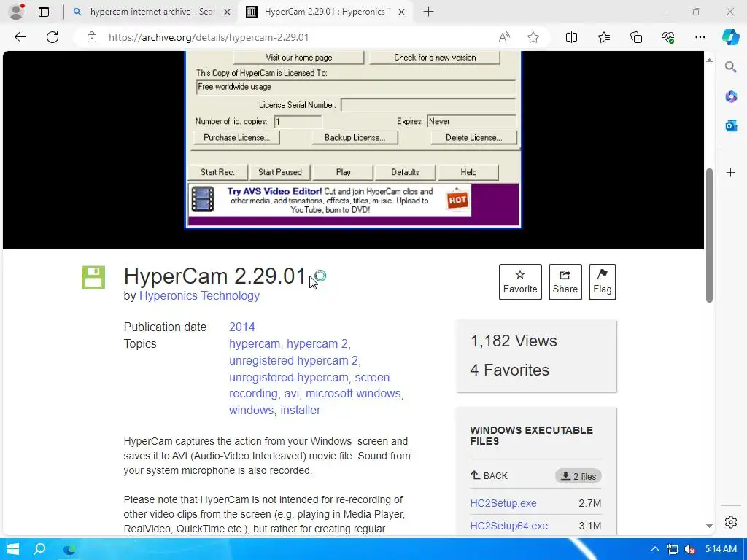The image size is (747, 560).
Task: Open the microsoft windows topic link
Action: point(353,394)
